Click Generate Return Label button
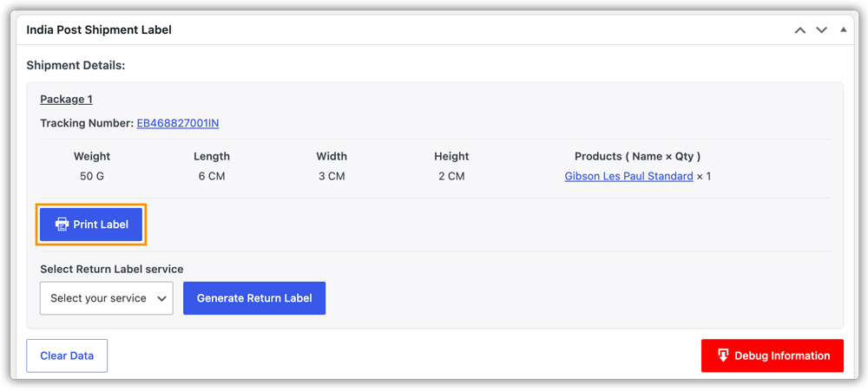The height and width of the screenshot is (391, 868). tap(254, 298)
